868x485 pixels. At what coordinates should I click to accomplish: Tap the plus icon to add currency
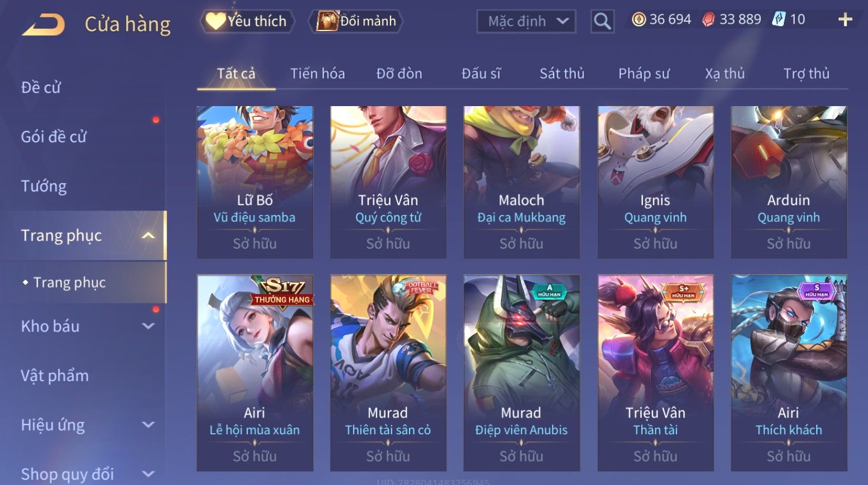point(845,20)
